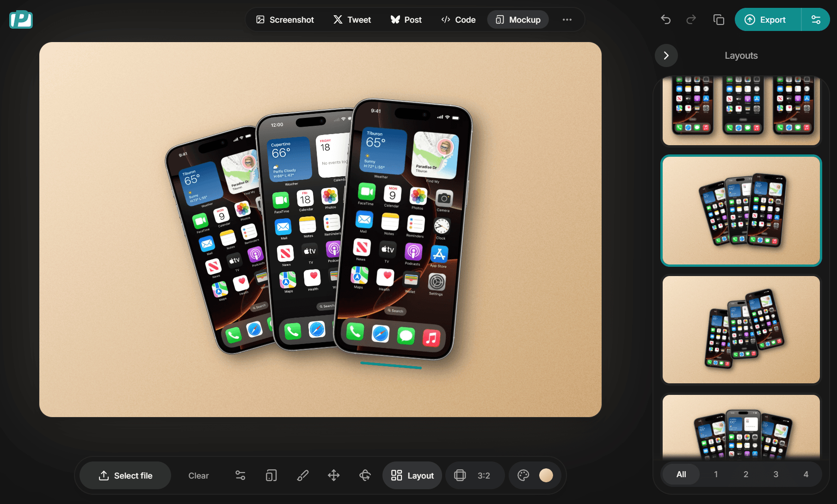
Task: Click the 3D rotate icon in bottom toolbar
Action: [x=364, y=475]
